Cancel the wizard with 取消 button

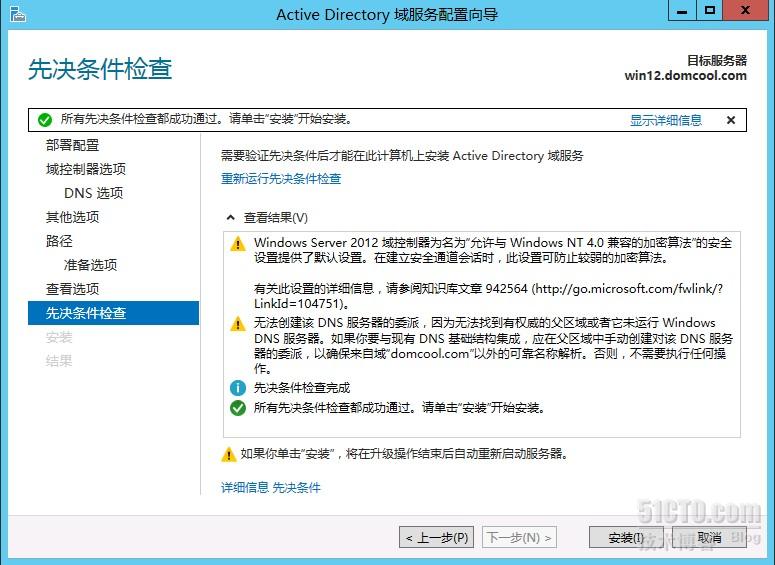[710, 537]
